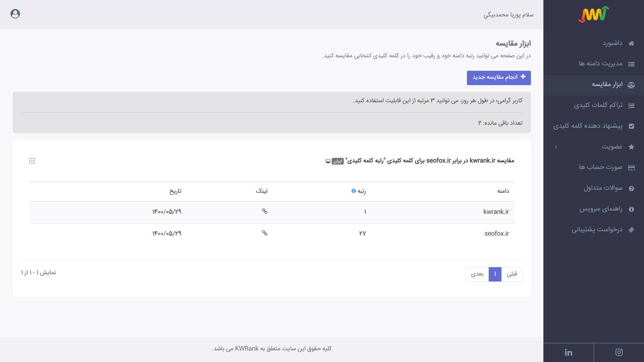Click the ابزار مقایسه page heading
The height and width of the screenshot is (362, 644).
[x=513, y=44]
